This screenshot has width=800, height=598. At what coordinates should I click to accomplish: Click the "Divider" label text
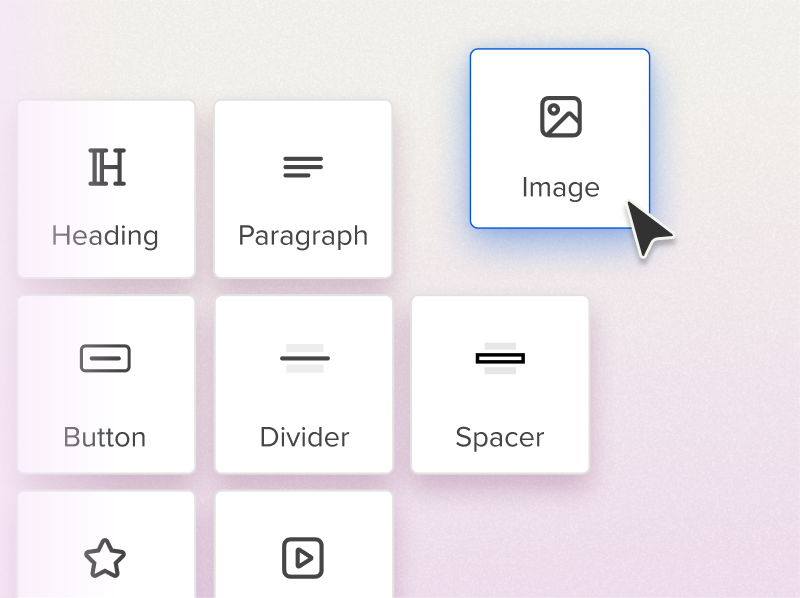coord(305,437)
